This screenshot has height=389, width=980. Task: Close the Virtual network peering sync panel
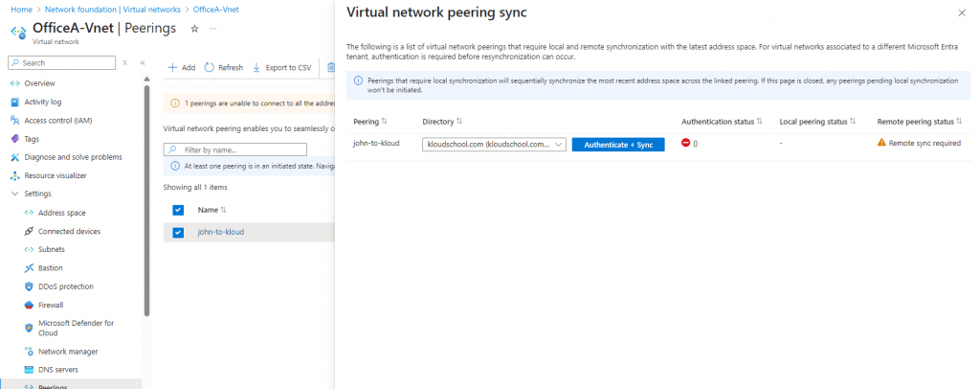pos(961,12)
